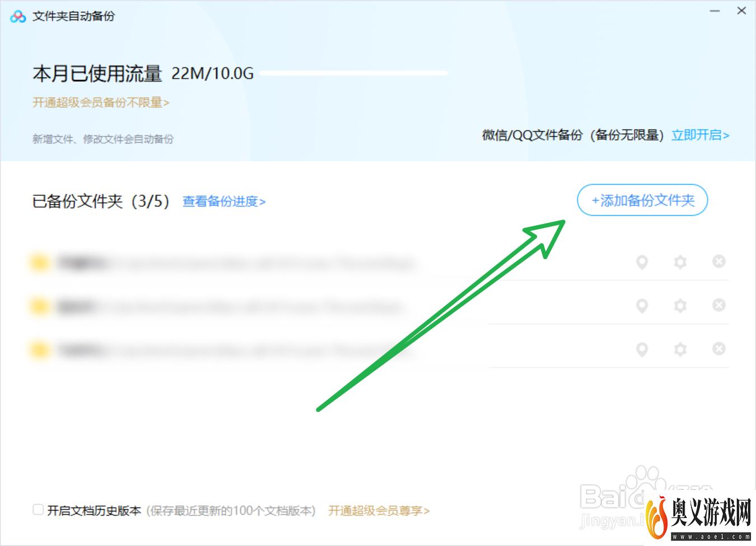Click the Baidu Netdisk logo icon
756x546 pixels.
(x=18, y=16)
